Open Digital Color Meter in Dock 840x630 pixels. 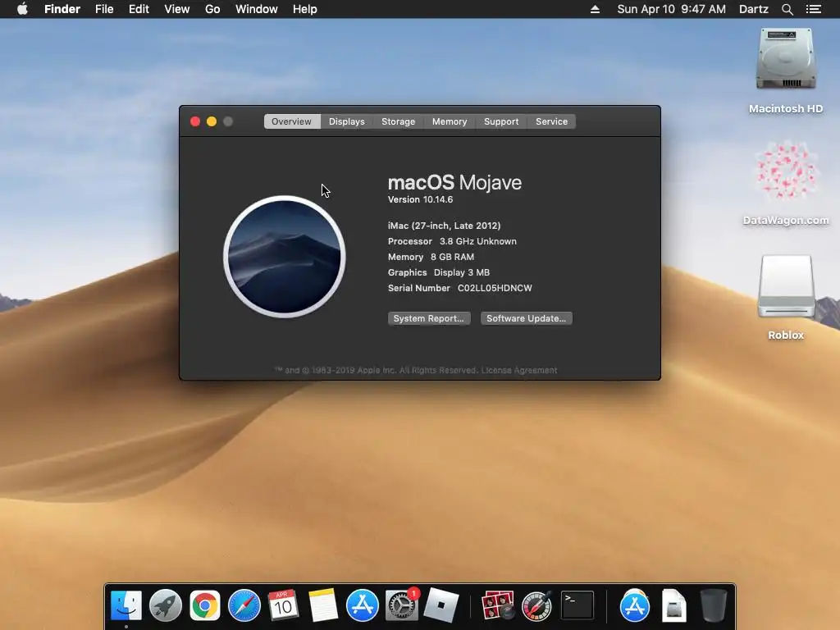pos(536,605)
